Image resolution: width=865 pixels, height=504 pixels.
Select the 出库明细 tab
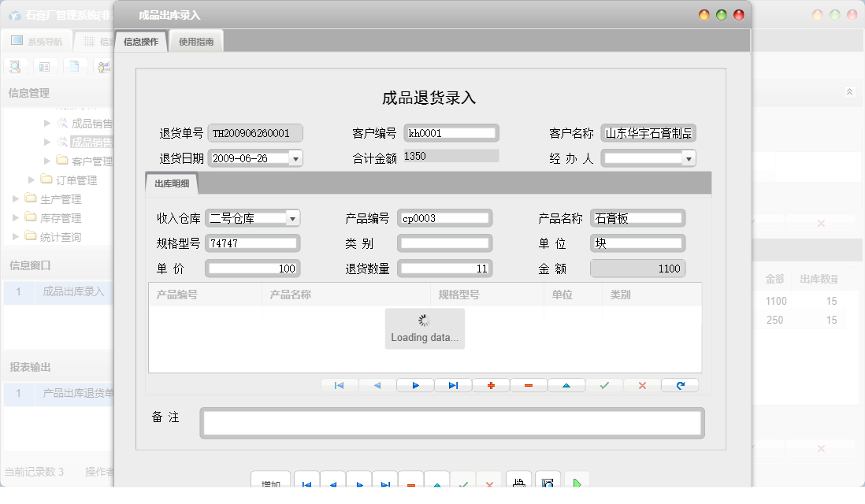tap(170, 183)
